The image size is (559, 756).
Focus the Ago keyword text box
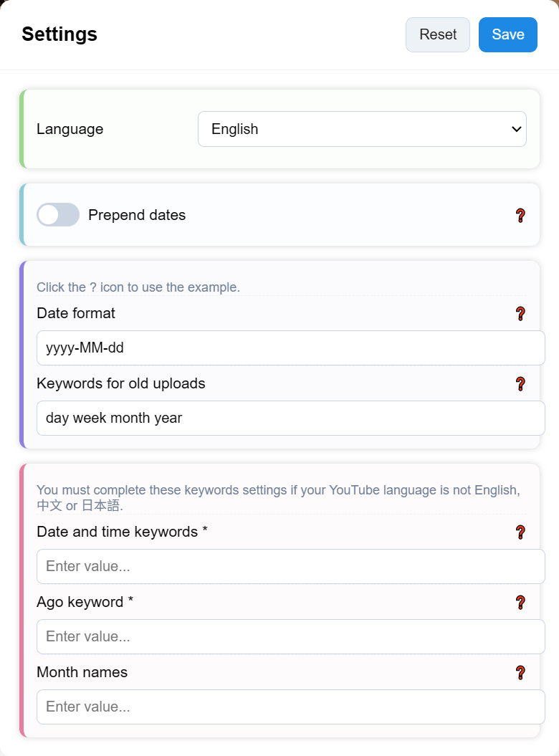(290, 637)
